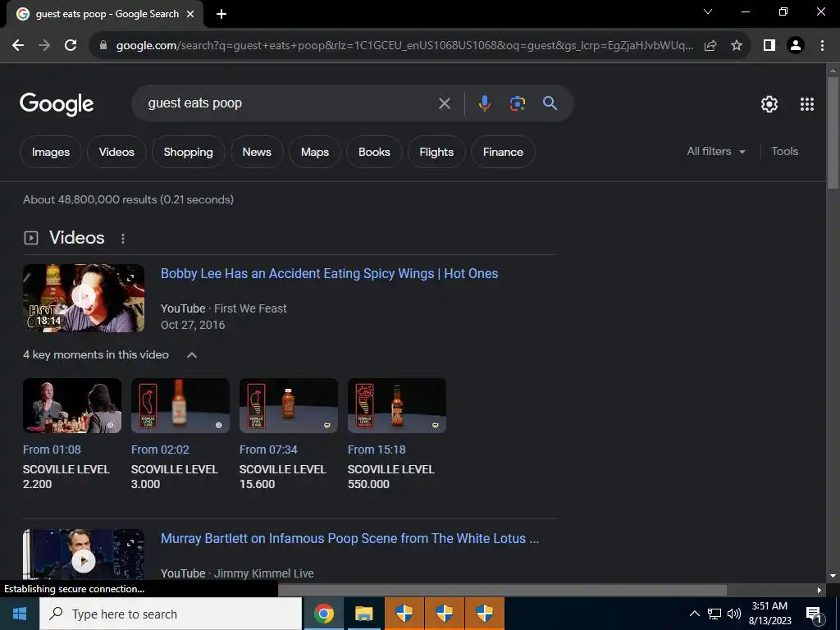Click the Google logo
The width and height of the screenshot is (840, 630).
coord(57,104)
